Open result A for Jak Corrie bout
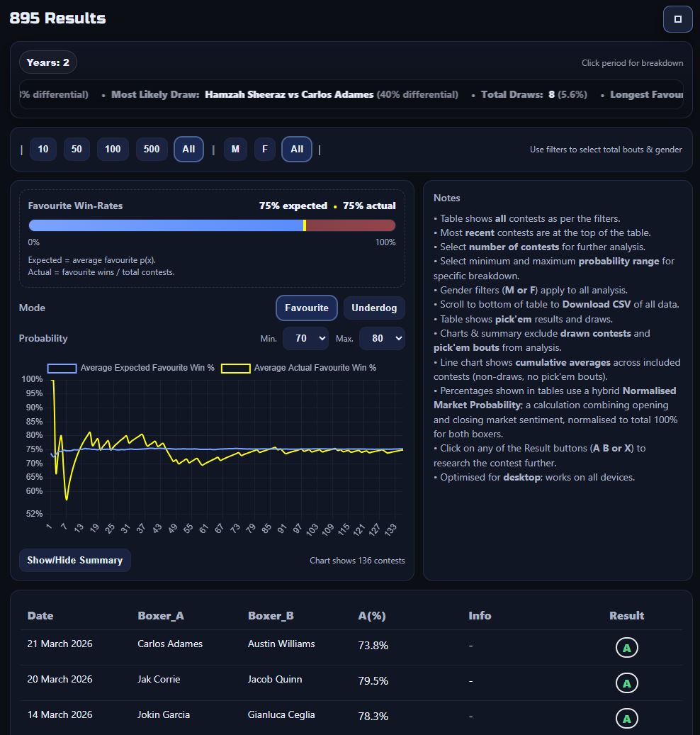This screenshot has height=735, width=700. point(626,683)
